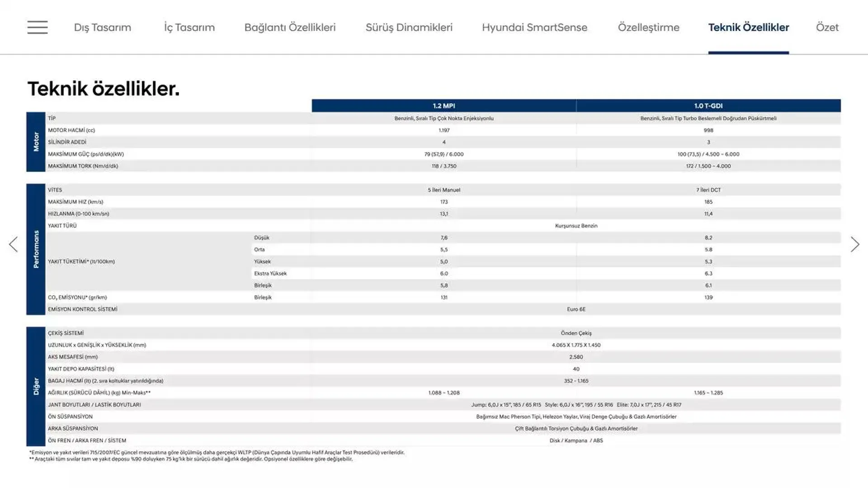Select the Motor section label

coord(36,142)
